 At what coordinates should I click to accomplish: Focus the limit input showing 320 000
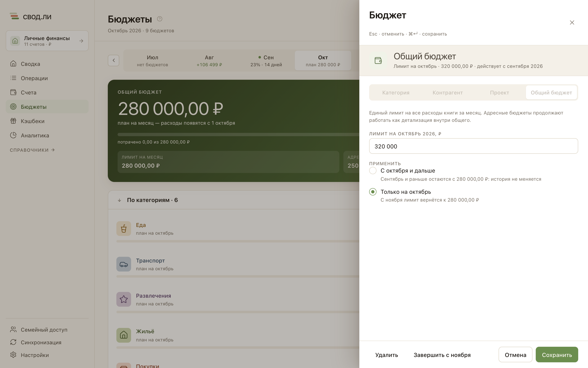473,146
